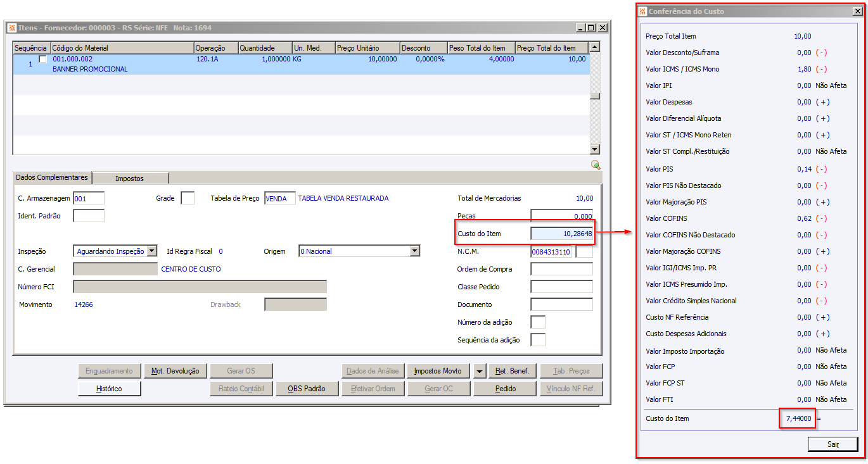Click the BANNER PROMOCIONAL description text
This screenshot has width=868, height=464.
tap(90, 69)
